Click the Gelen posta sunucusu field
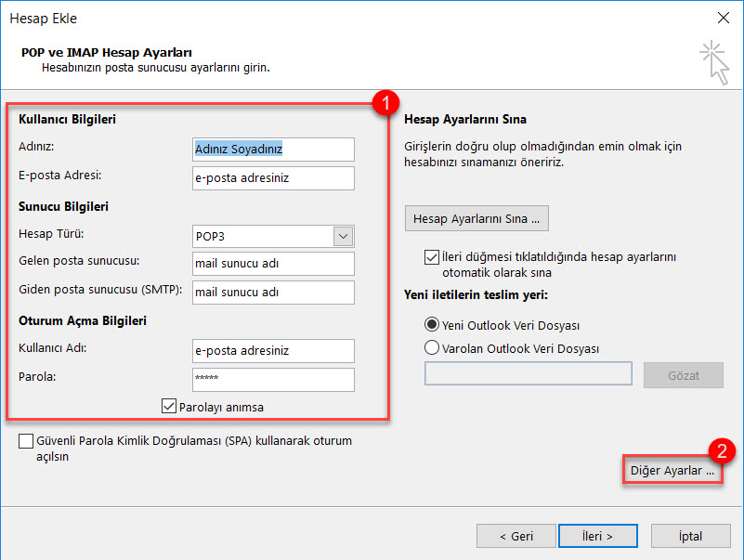 pos(273,264)
